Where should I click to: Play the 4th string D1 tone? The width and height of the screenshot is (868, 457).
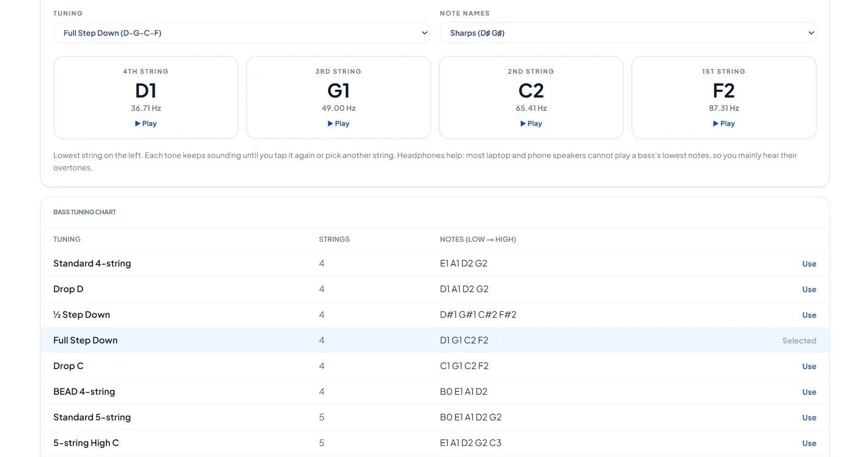(x=146, y=124)
